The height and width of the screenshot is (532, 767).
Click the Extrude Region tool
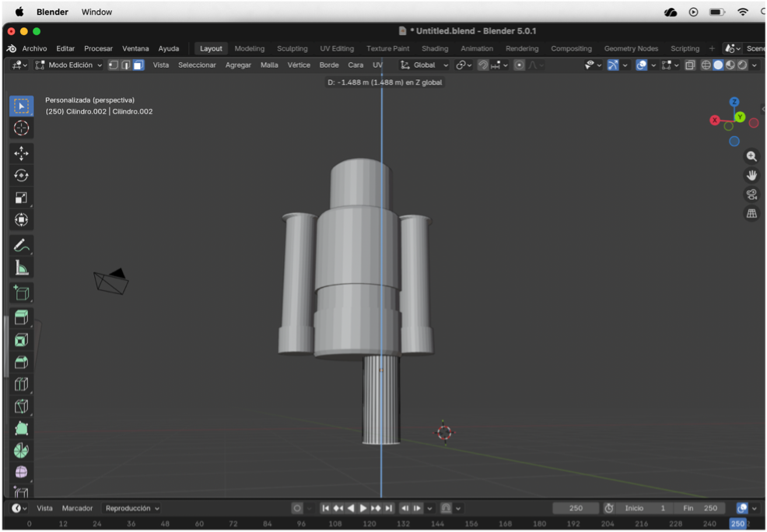[x=21, y=317]
